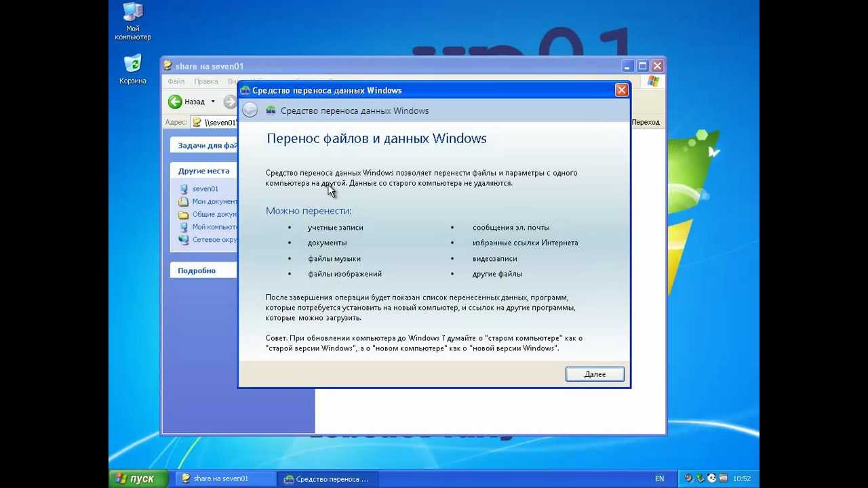This screenshot has width=868, height=488.
Task: Click the файлы музыки list item
Action: coord(334,258)
